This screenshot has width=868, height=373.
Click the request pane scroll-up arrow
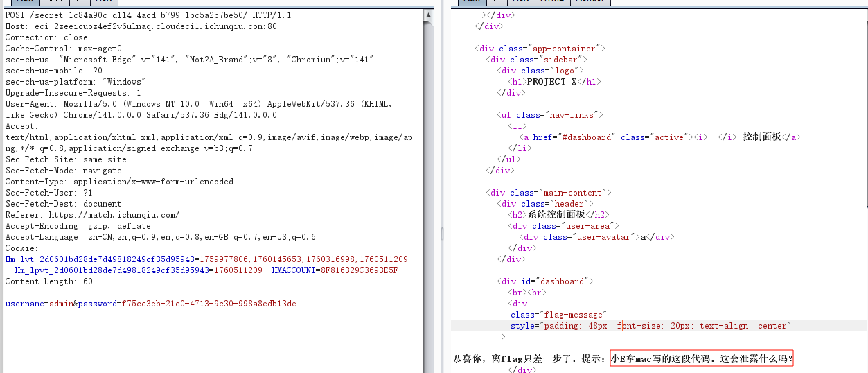[429, 13]
